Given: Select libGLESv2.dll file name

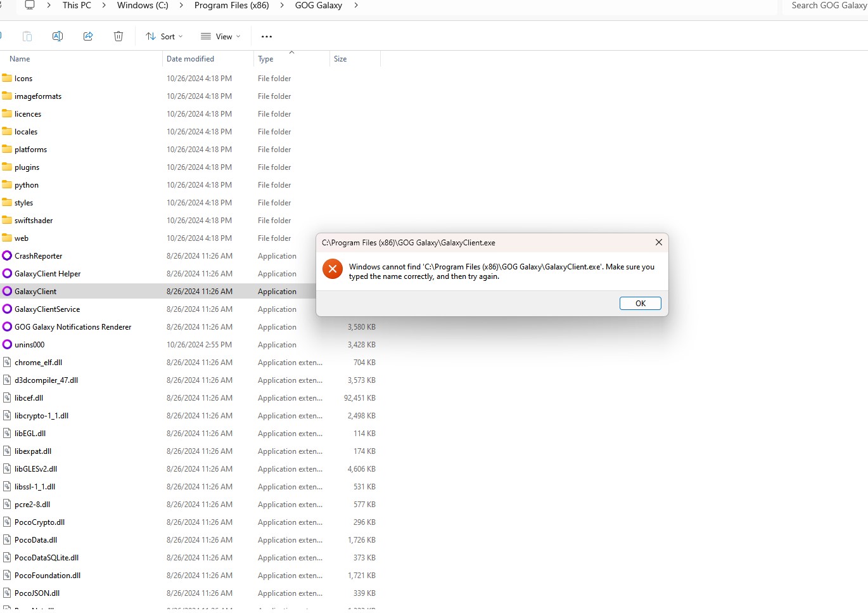Looking at the screenshot, I should (x=35, y=469).
